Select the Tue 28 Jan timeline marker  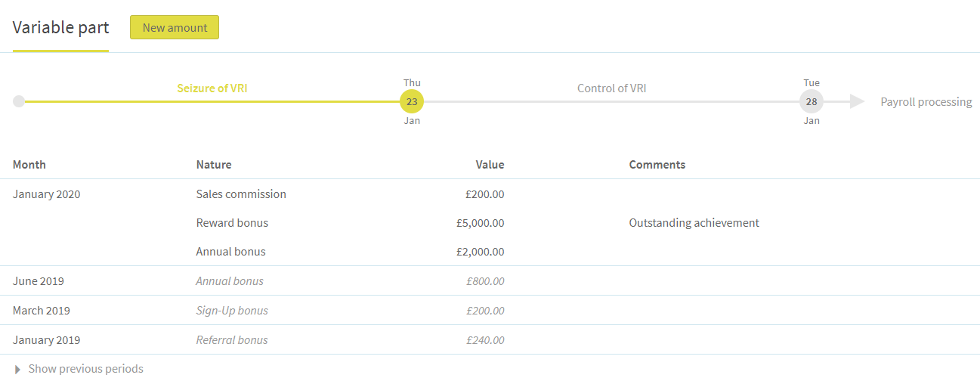[812, 101]
